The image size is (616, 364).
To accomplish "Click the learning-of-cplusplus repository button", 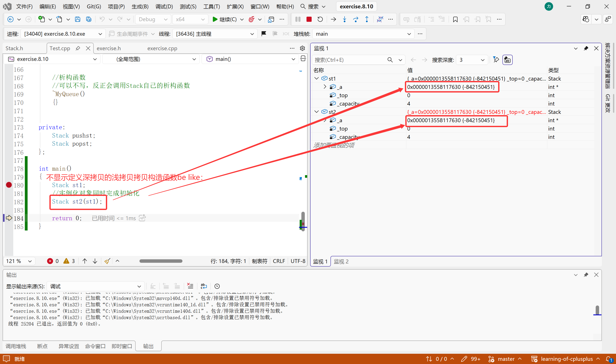I will click(566, 359).
